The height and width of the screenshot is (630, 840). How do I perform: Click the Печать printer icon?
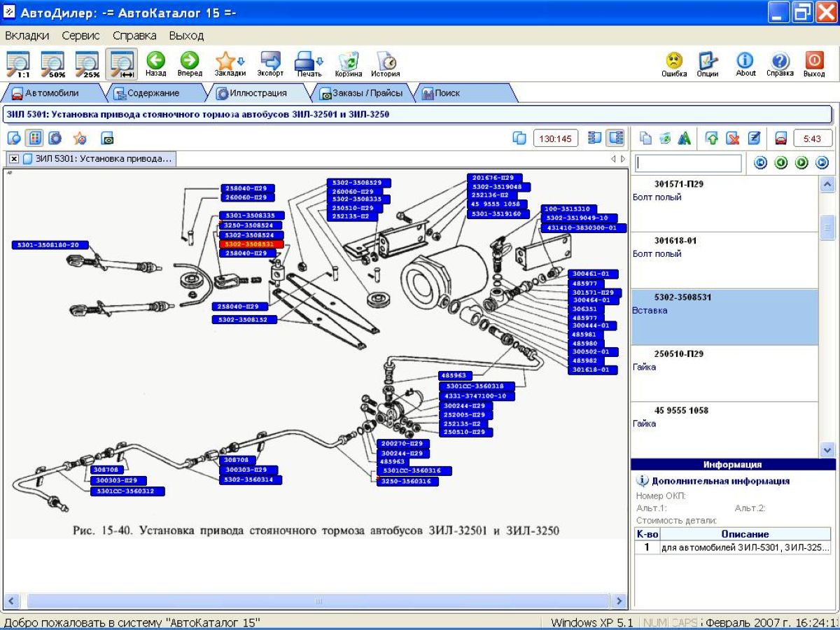[x=304, y=64]
